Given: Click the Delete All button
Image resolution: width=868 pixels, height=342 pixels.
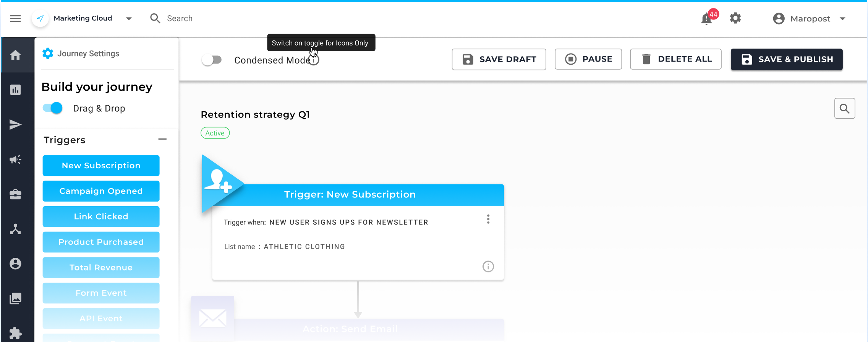Looking at the screenshot, I should 675,59.
